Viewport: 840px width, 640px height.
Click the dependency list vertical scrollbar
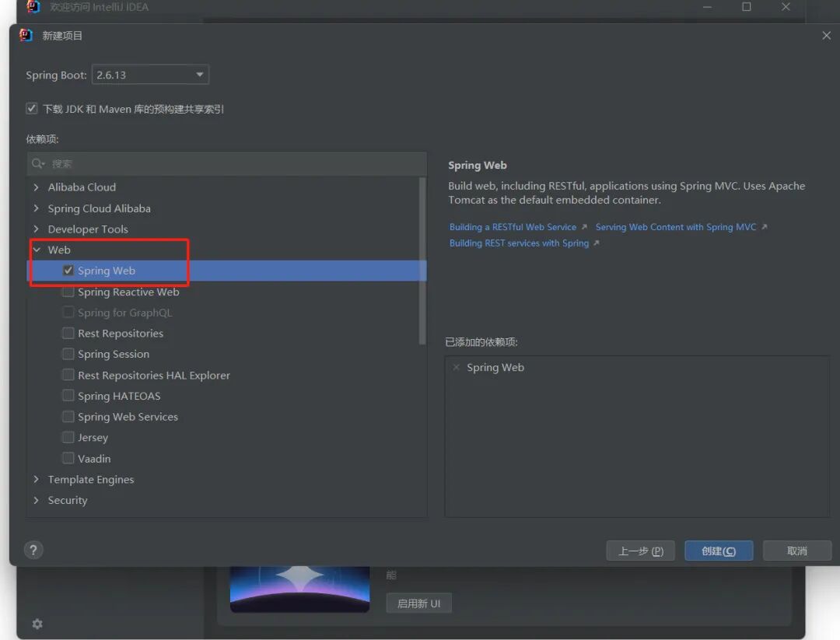pyautogui.click(x=422, y=261)
